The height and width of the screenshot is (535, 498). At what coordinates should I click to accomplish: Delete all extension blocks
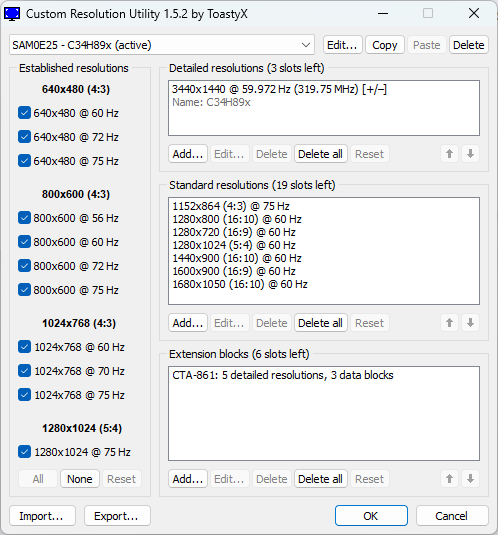pos(320,479)
